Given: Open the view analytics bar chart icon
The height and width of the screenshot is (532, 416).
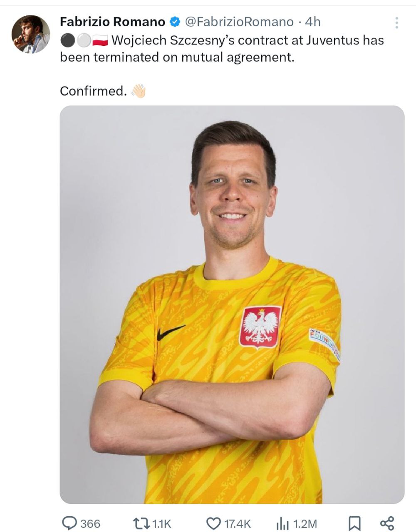Looking at the screenshot, I should coord(283,523).
